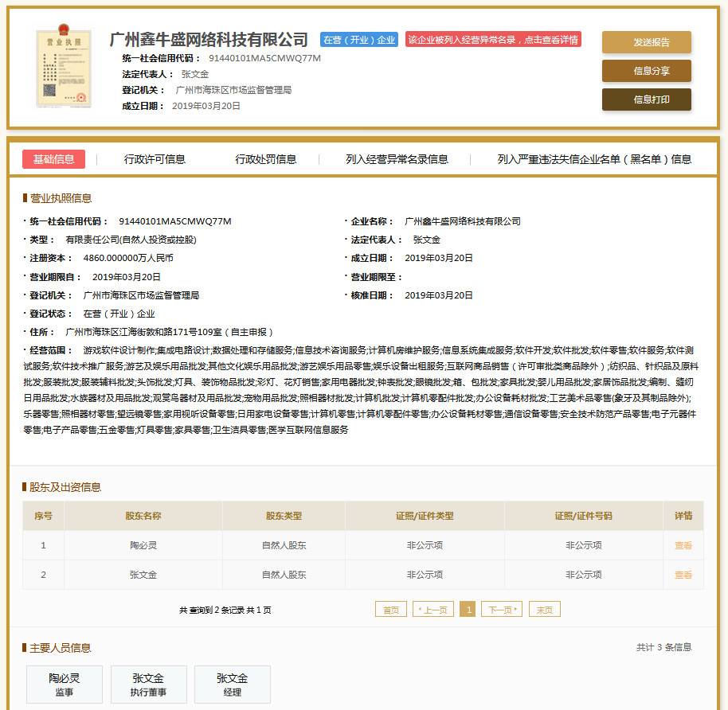Click the 信息打印 button
Screen dimensions: 728x710
tap(646, 99)
